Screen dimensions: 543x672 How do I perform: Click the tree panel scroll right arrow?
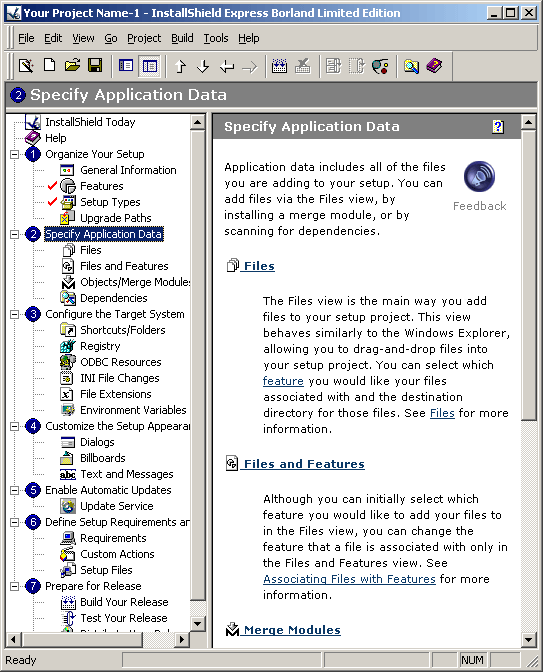click(x=182, y=639)
